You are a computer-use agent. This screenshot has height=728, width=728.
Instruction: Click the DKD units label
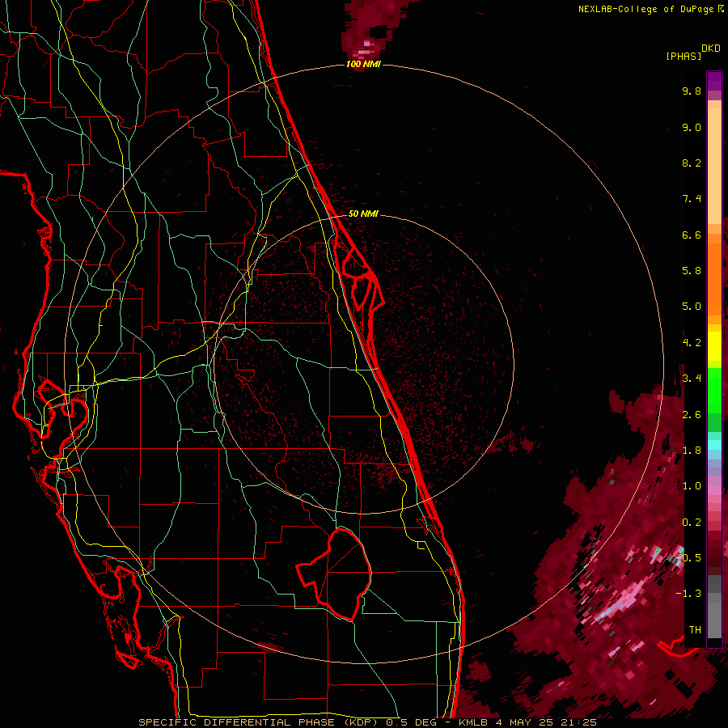point(711,49)
